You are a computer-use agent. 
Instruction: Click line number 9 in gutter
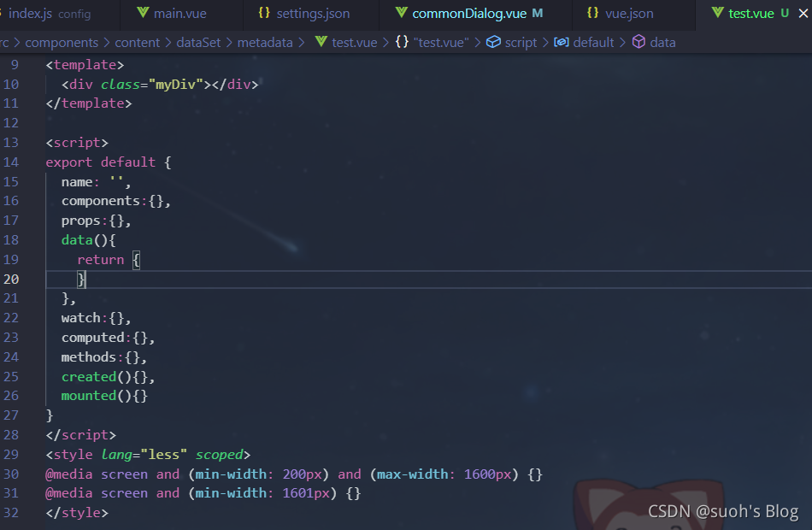(15, 65)
